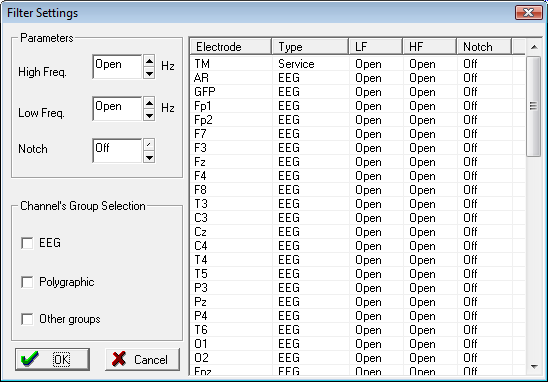The image size is (548, 382).
Task: Select the C3 electrode row
Action: [x=358, y=218]
